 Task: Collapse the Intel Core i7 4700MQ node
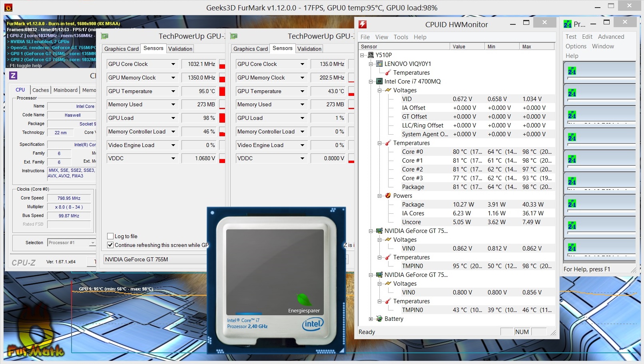pos(371,82)
